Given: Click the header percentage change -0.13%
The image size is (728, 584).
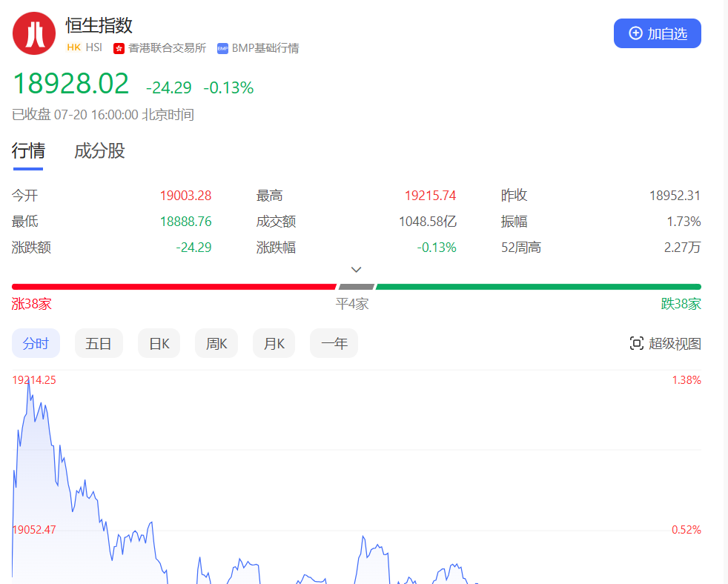Looking at the screenshot, I should tap(228, 87).
